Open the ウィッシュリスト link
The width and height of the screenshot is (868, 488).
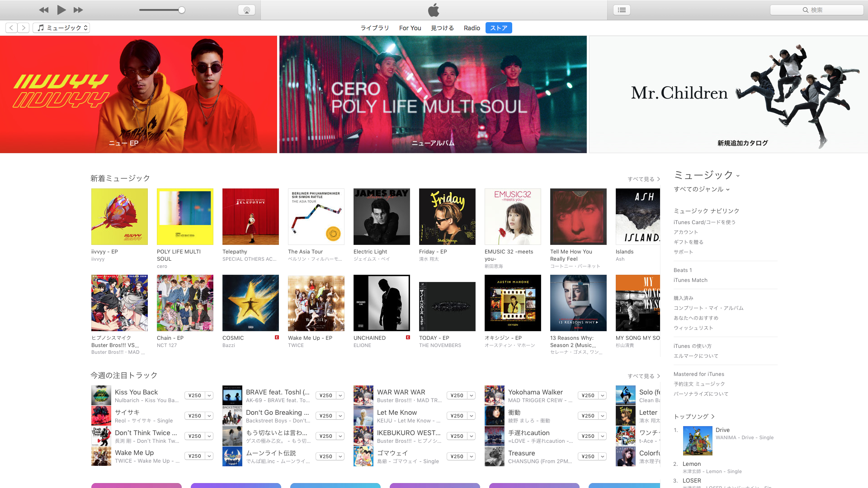tap(693, 328)
